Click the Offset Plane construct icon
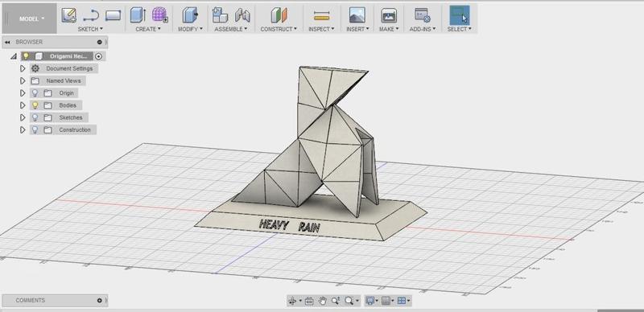 [279, 15]
